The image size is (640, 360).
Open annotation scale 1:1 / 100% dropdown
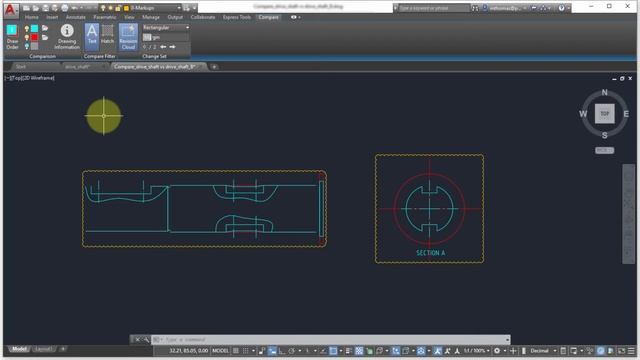pyautogui.click(x=476, y=351)
